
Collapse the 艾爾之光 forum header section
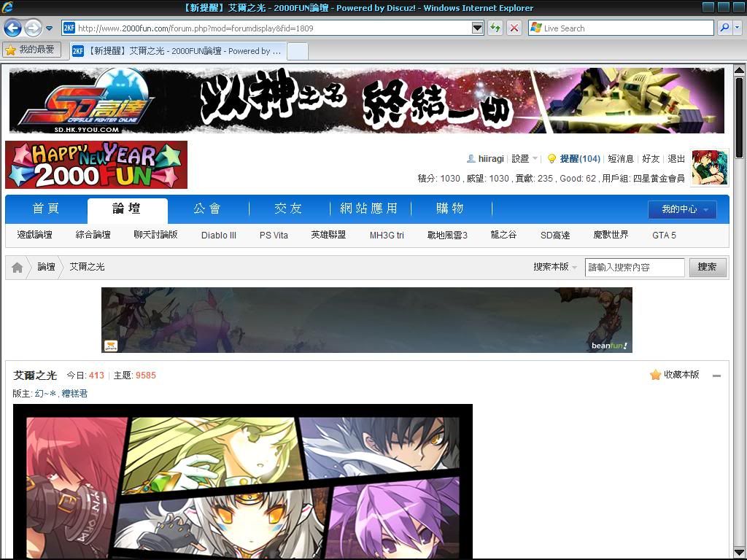click(x=716, y=376)
